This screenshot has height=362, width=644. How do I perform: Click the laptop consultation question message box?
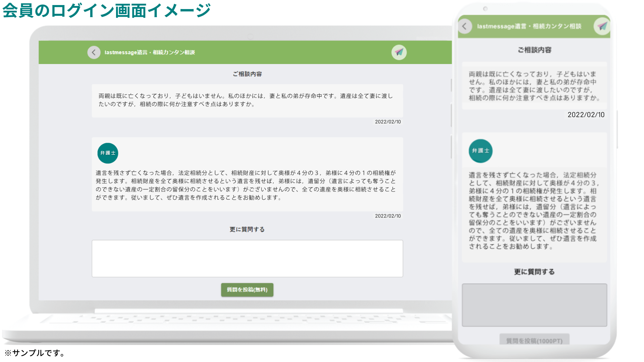[247, 100]
